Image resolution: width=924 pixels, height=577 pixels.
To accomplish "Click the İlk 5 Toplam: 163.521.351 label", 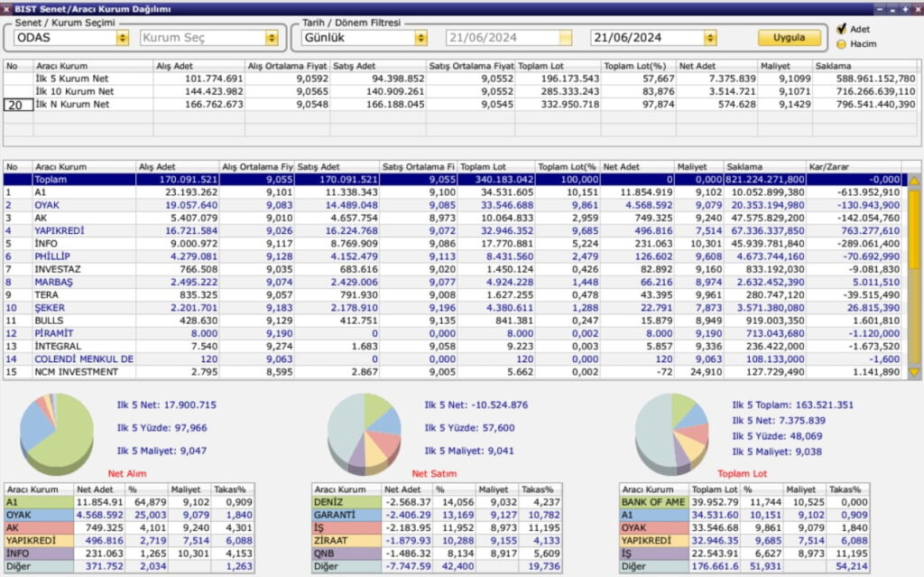I will (792, 405).
